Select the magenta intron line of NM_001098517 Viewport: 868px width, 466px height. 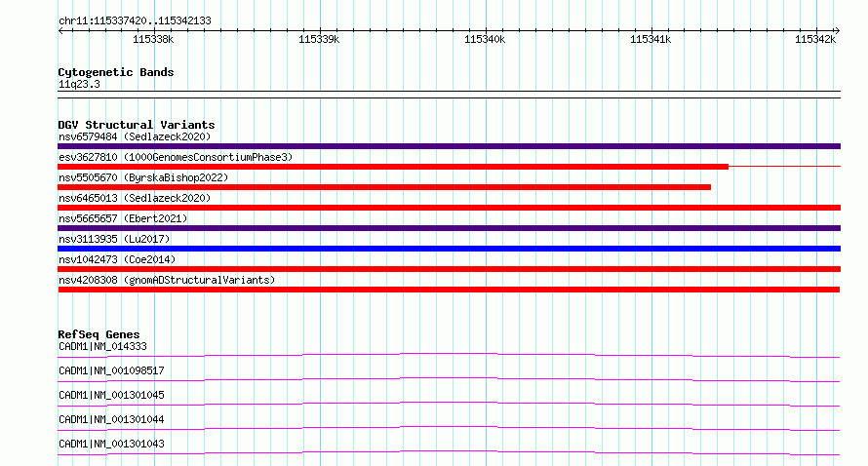pos(449,378)
